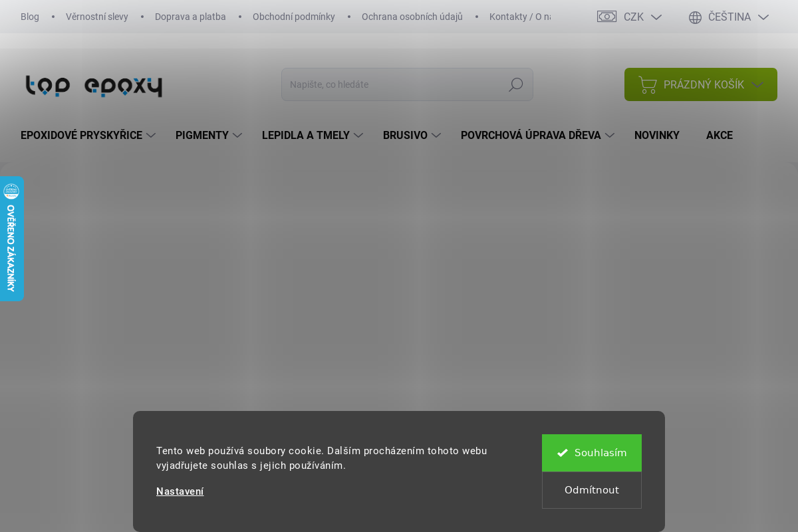This screenshot has width=798, height=532.
Task: Accept cookies with Souhlasím button
Action: click(x=591, y=453)
